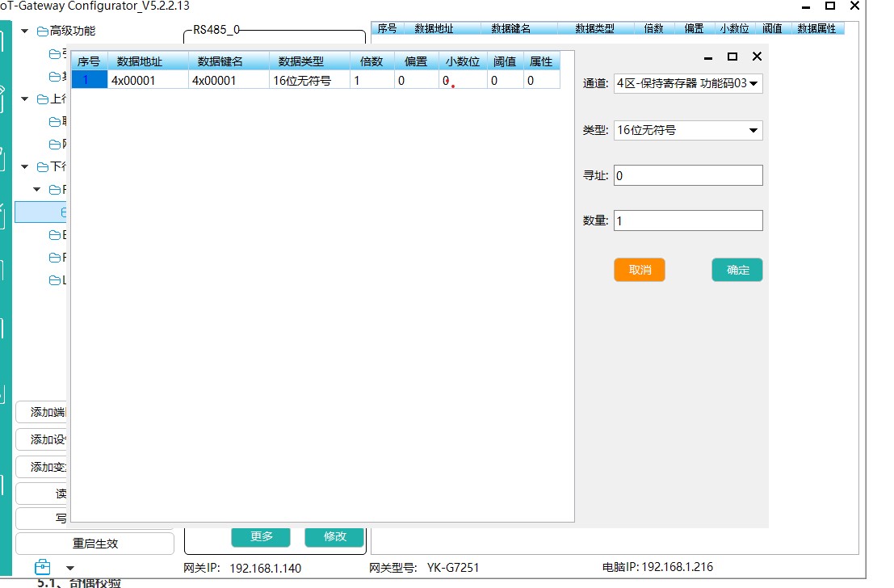This screenshot has width=894, height=588.
Task: Click background table header 数据属性
Action: (817, 28)
